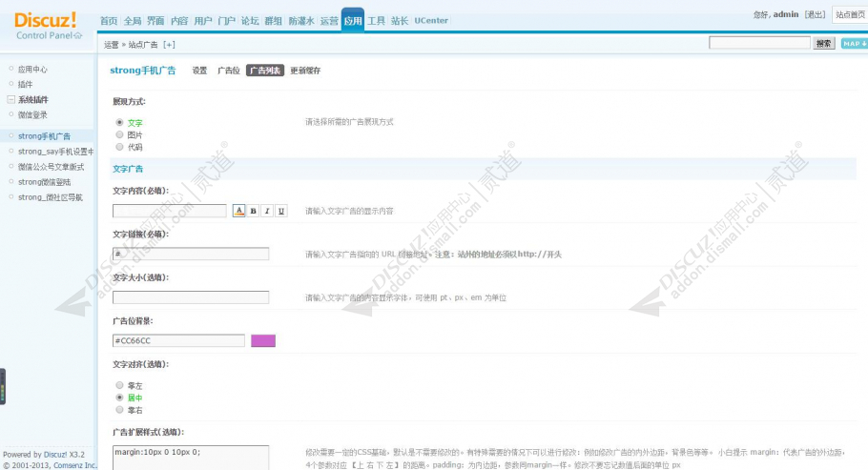Open 微信公众号文章版式 sidebar item
The image size is (868, 470).
tap(51, 167)
